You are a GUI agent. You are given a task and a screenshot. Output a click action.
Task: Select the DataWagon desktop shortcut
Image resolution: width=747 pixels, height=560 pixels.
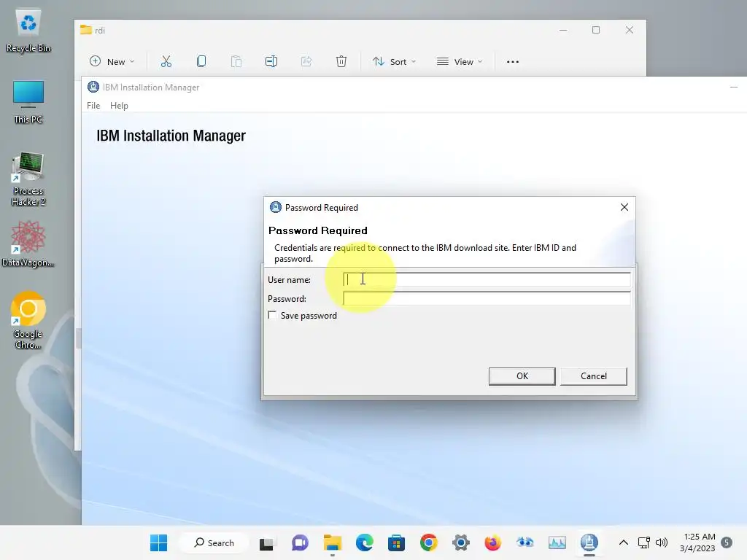tap(28, 244)
